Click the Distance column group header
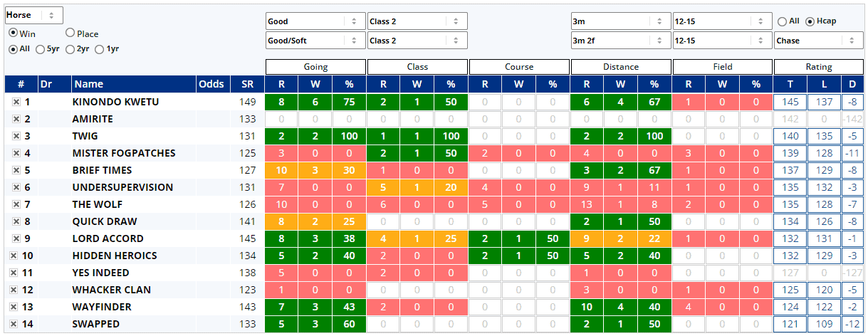The image size is (868, 336). (x=621, y=67)
